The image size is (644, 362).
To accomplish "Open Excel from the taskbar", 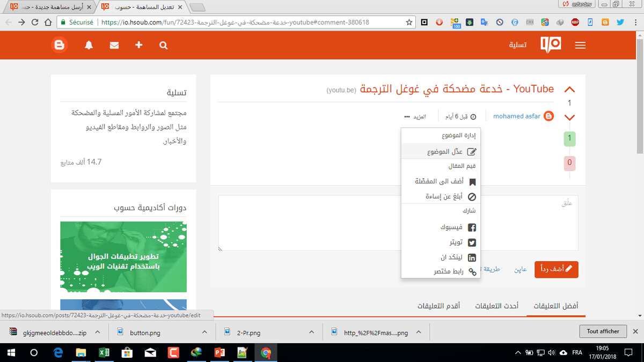I will coord(104,353).
